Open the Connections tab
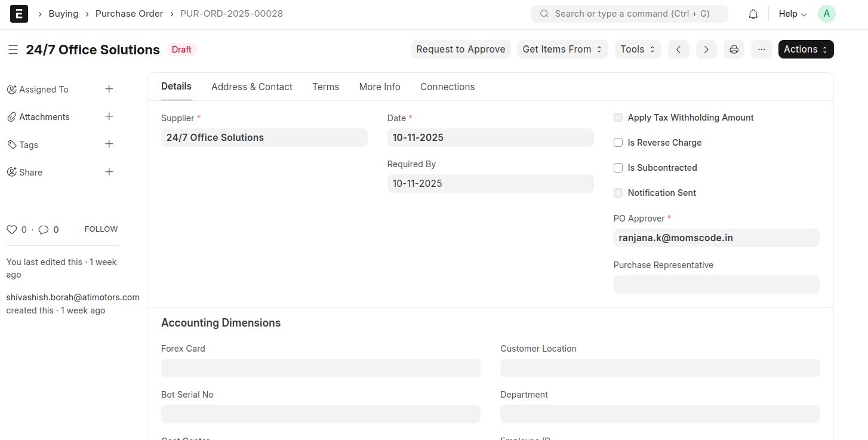 [447, 87]
